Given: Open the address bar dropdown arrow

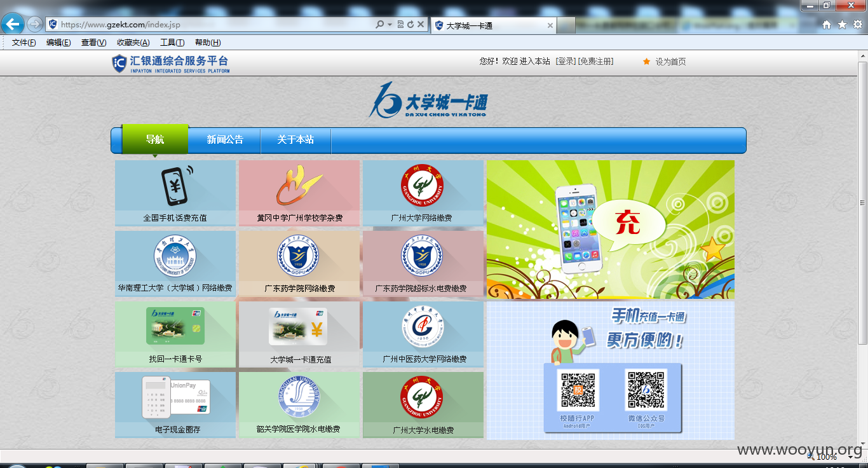Looking at the screenshot, I should 390,25.
